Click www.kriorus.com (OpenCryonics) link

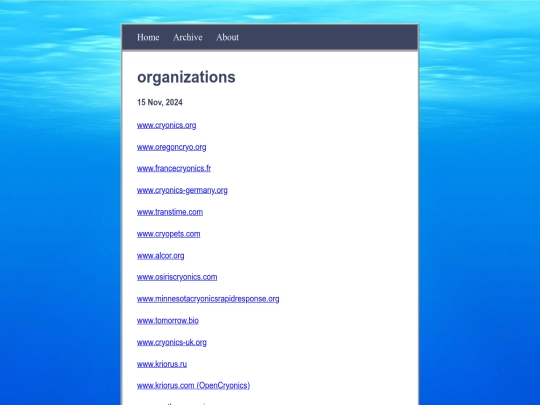click(x=193, y=385)
